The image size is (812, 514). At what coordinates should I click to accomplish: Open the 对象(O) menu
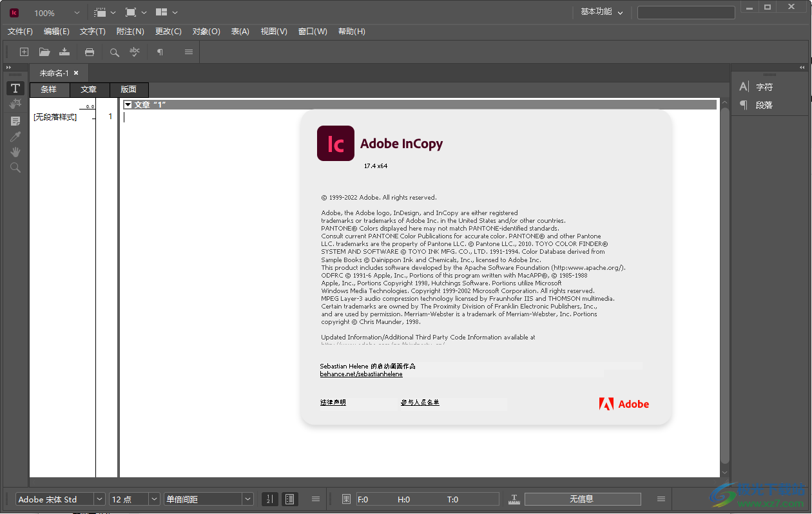[x=206, y=32]
